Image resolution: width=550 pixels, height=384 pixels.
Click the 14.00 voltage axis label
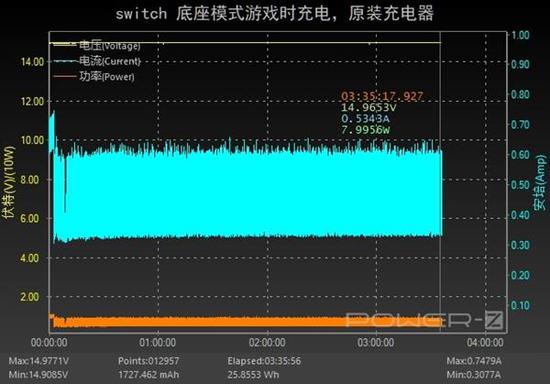click(33, 62)
